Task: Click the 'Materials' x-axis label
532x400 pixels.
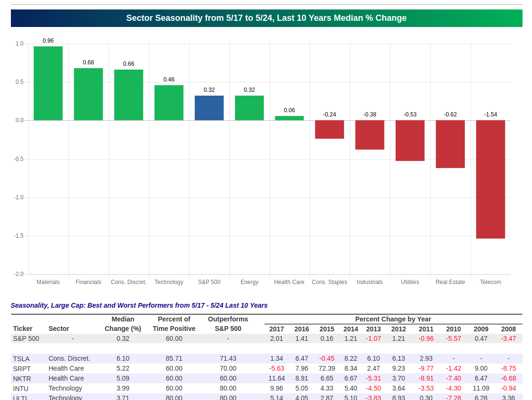Action: tap(48, 282)
